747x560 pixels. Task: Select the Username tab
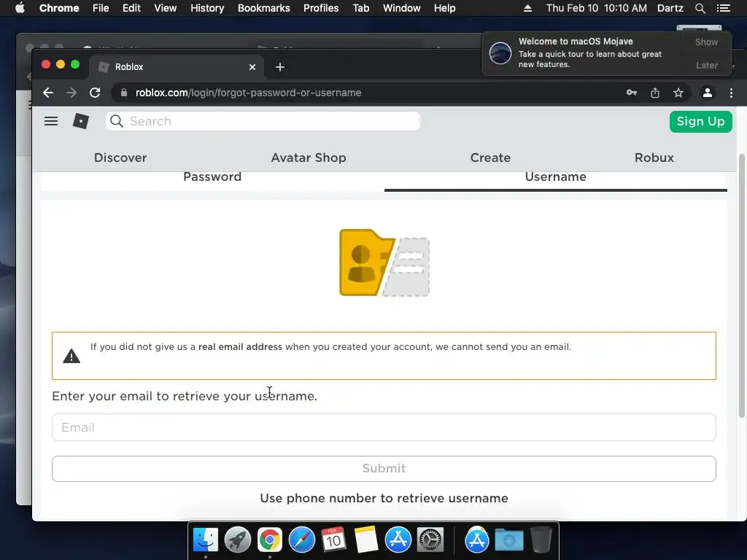[x=555, y=177]
